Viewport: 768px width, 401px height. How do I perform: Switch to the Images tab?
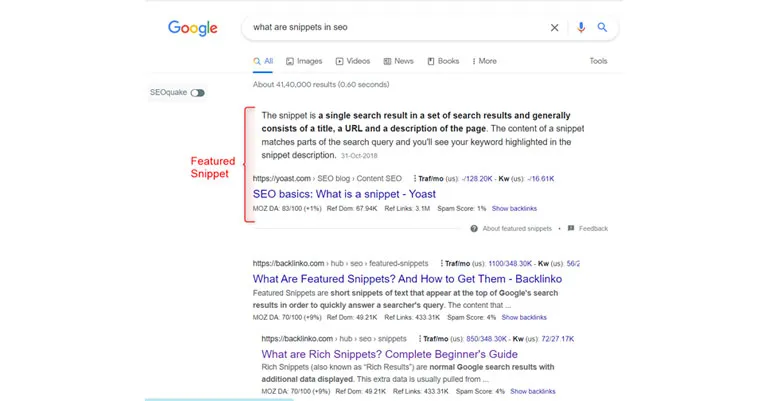click(304, 61)
